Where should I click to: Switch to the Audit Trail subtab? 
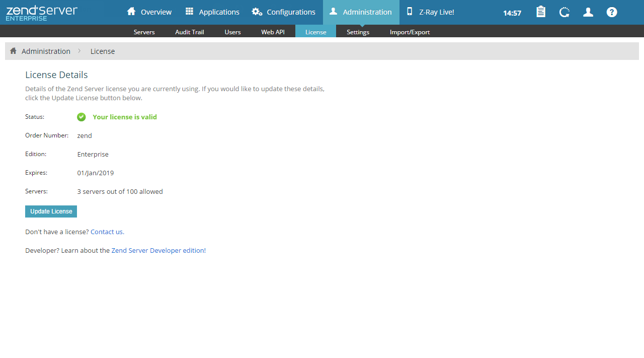[x=190, y=32]
